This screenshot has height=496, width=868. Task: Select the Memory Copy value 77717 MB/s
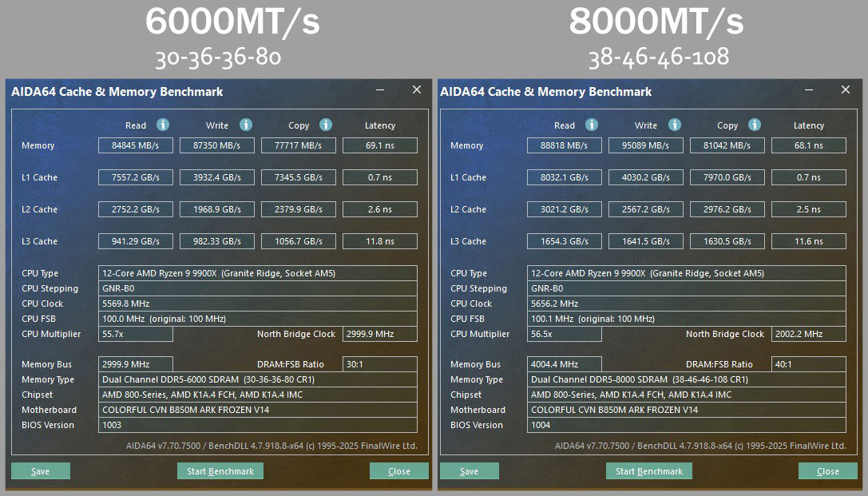299,145
